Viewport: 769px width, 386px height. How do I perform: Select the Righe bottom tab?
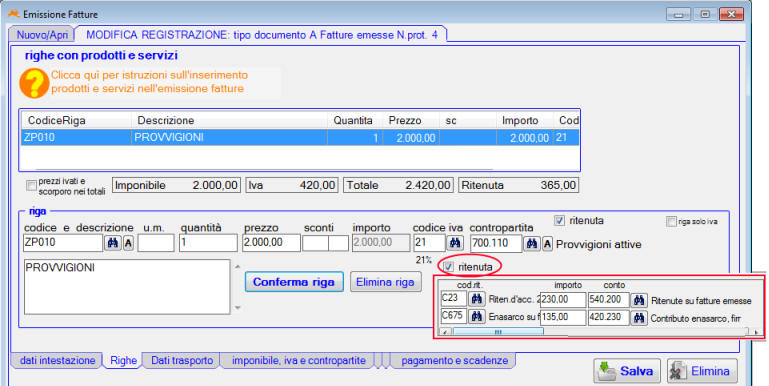point(123,360)
